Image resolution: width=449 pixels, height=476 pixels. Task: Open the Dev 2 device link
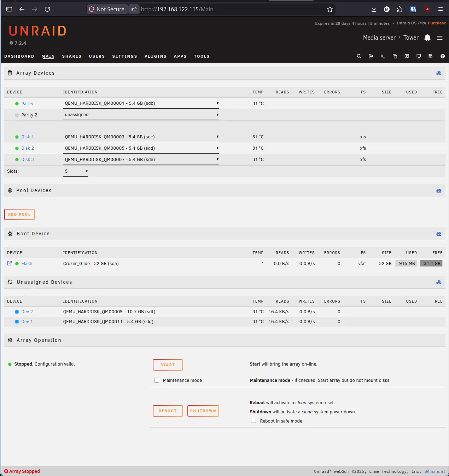tap(27, 312)
